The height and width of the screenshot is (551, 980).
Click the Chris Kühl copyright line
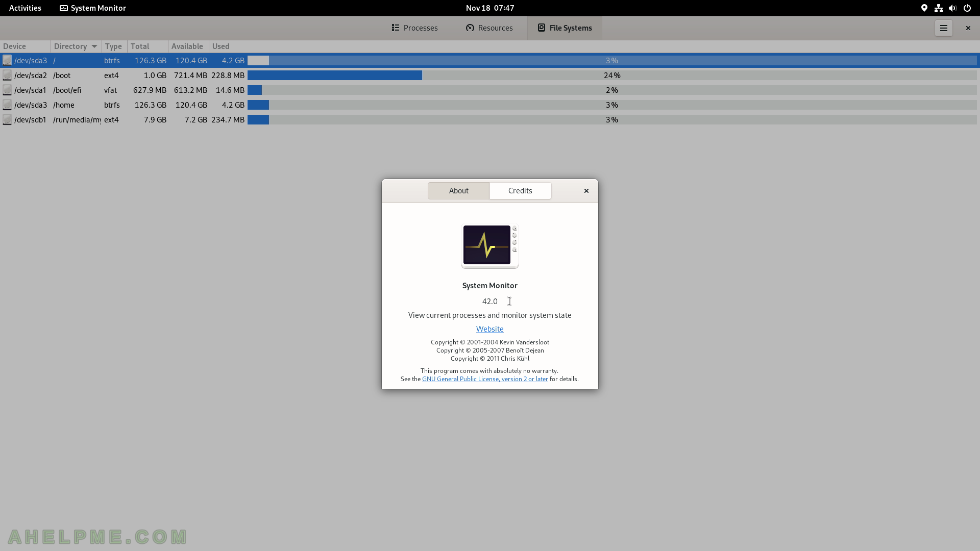coord(490,359)
